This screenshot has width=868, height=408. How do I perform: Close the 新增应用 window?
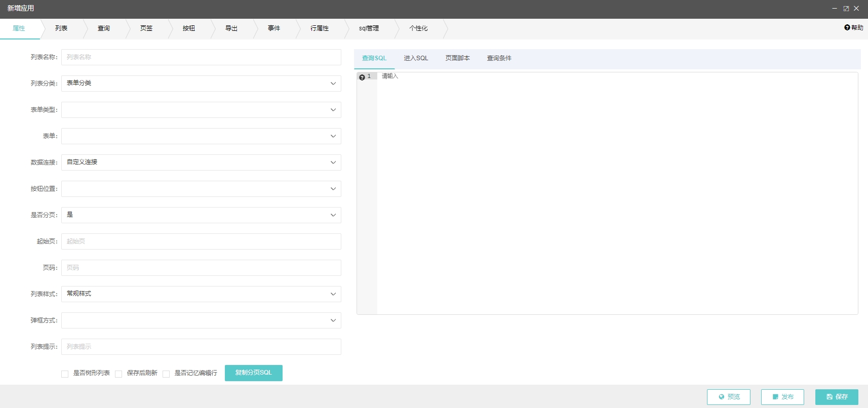(x=856, y=9)
